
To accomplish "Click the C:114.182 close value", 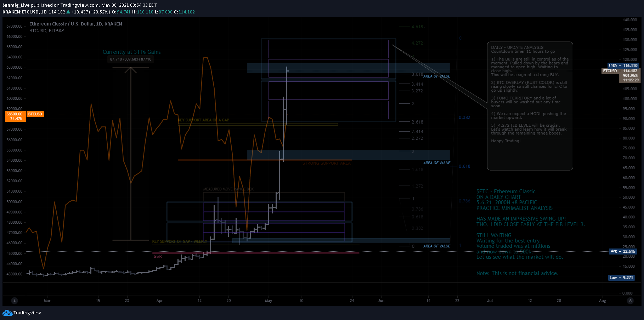I will click(185, 12).
